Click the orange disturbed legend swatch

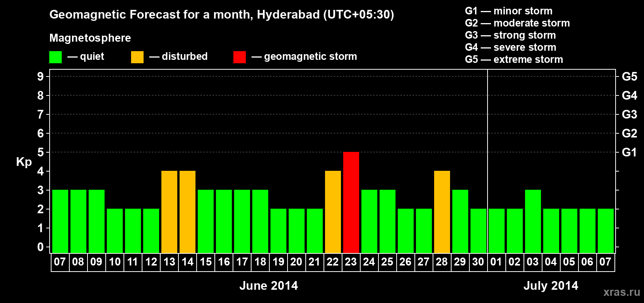(x=137, y=57)
